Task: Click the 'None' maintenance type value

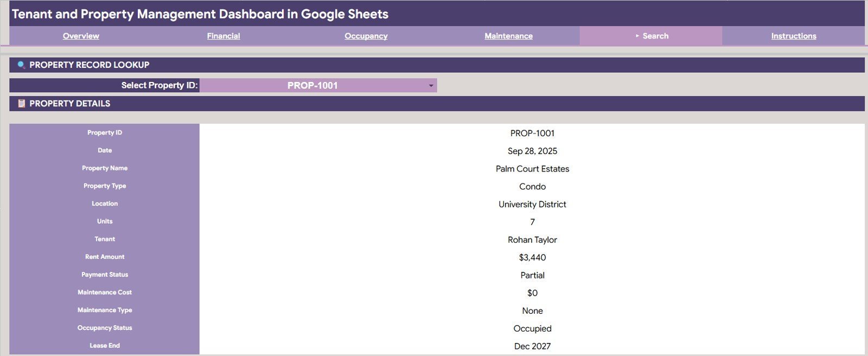Action: [x=532, y=310]
